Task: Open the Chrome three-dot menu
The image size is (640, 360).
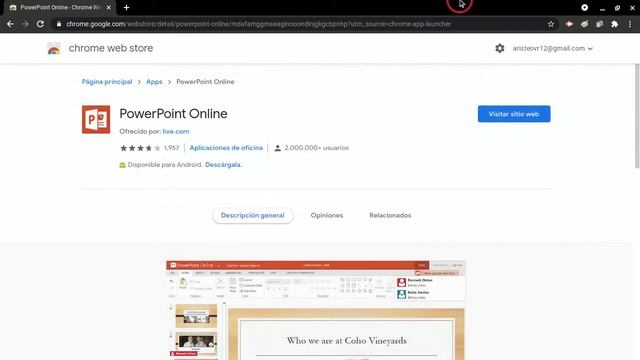Action: (x=630, y=24)
